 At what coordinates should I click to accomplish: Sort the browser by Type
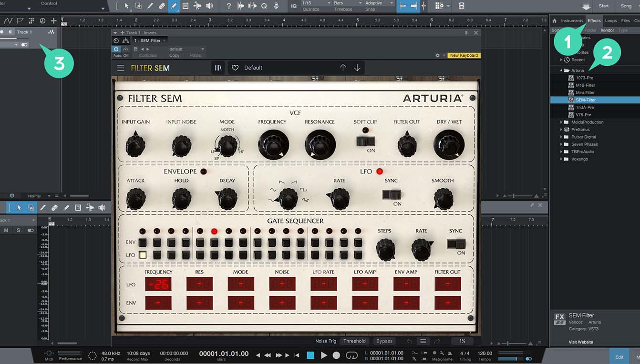point(623,30)
